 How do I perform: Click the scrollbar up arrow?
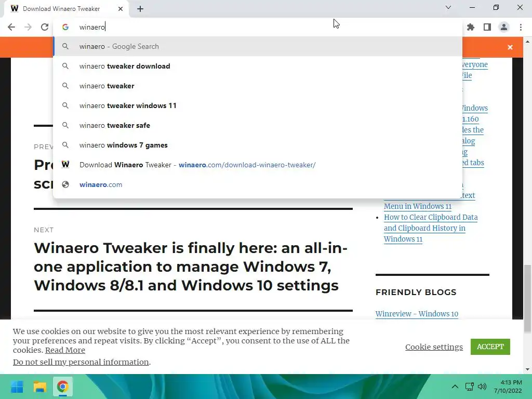[527, 42]
